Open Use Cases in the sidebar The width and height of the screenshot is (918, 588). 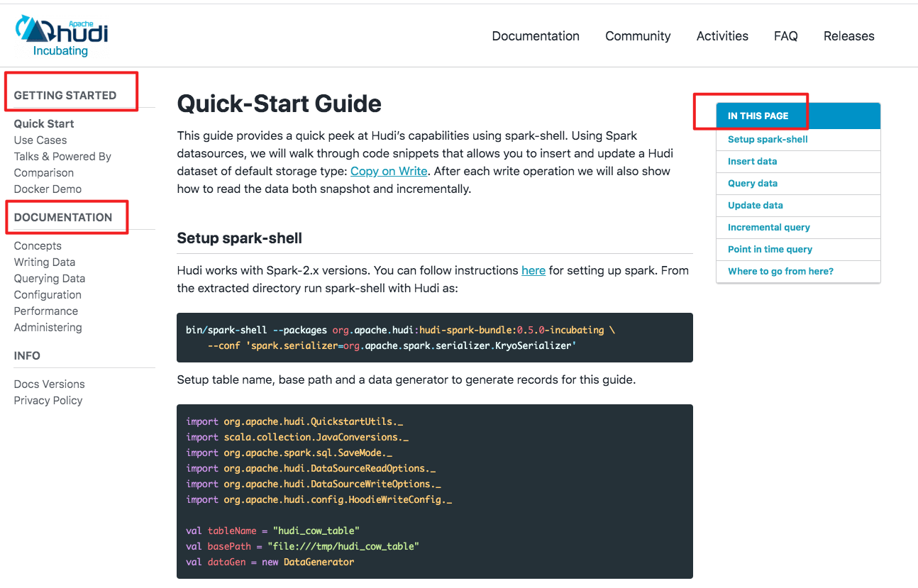40,140
